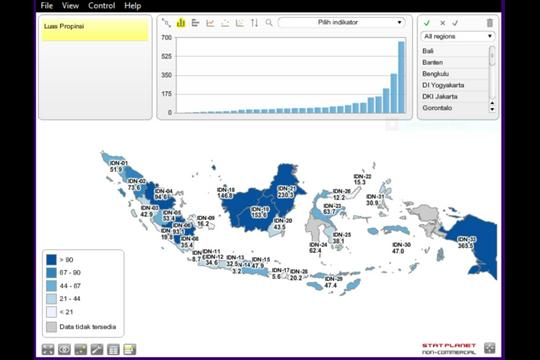Open the View menu
The image size is (540, 360).
[70, 6]
